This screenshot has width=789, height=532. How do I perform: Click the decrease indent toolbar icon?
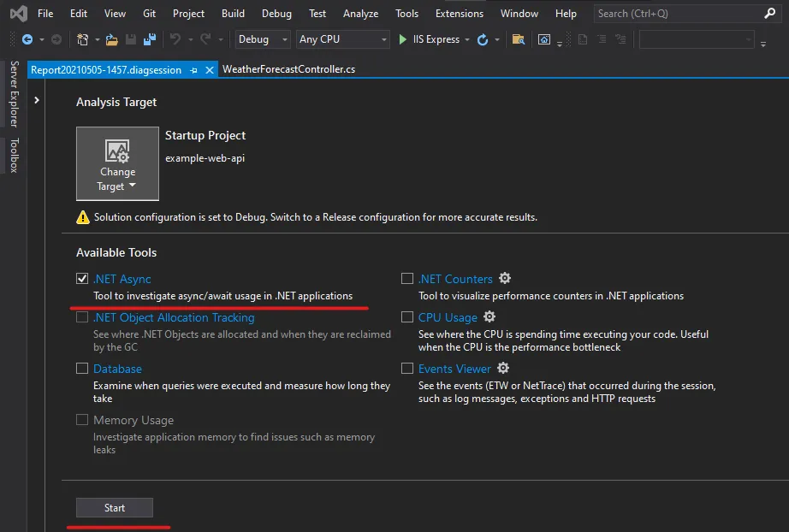click(602, 39)
